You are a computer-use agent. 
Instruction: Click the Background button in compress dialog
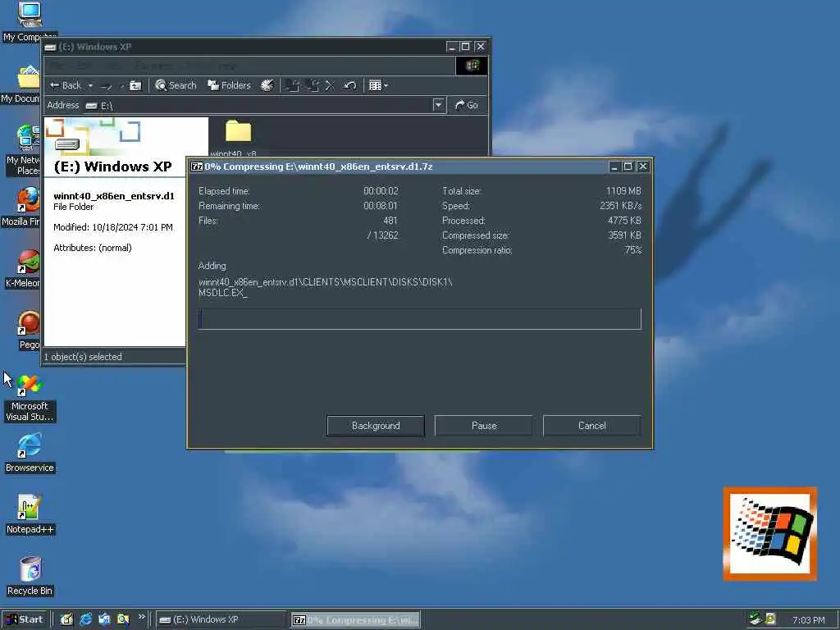(376, 426)
